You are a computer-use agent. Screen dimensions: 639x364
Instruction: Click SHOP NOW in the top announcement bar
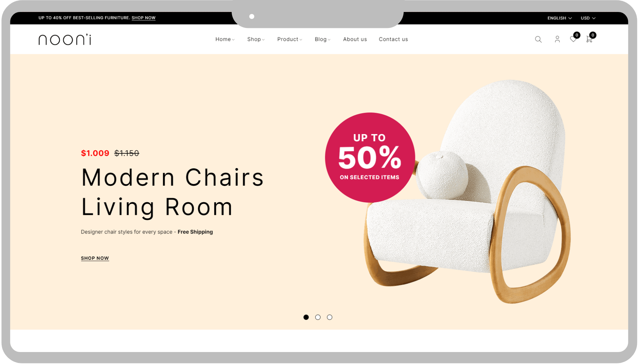coord(143,18)
